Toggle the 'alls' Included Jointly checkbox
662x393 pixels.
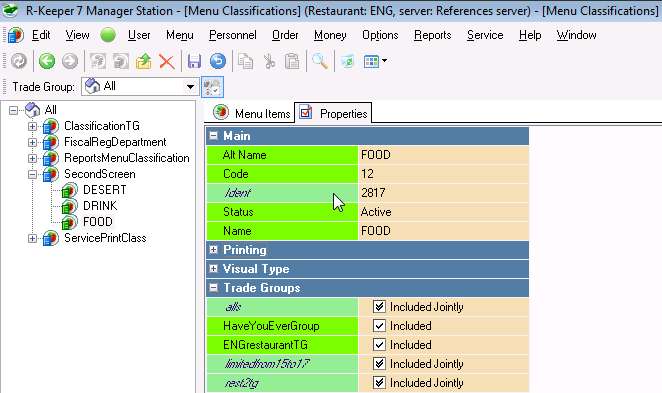379,306
